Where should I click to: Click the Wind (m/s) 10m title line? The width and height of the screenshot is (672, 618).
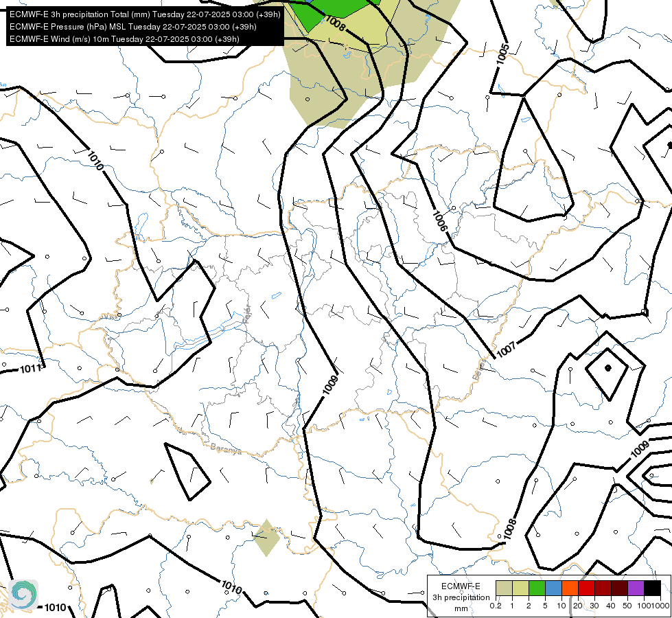tap(124, 39)
